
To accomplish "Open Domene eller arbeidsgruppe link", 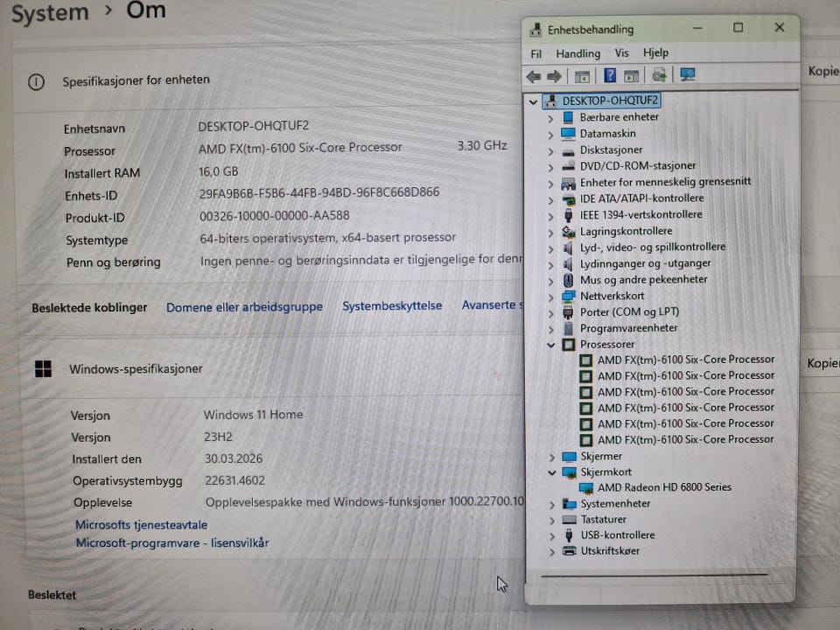I will pos(244,307).
